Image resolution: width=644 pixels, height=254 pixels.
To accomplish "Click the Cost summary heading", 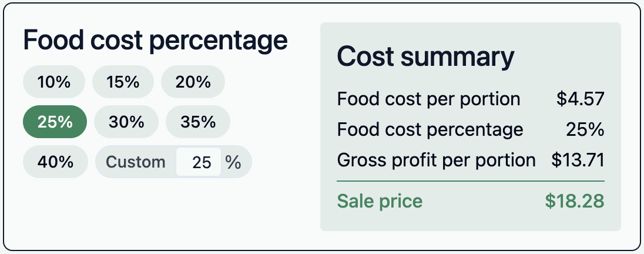I will coord(425,56).
